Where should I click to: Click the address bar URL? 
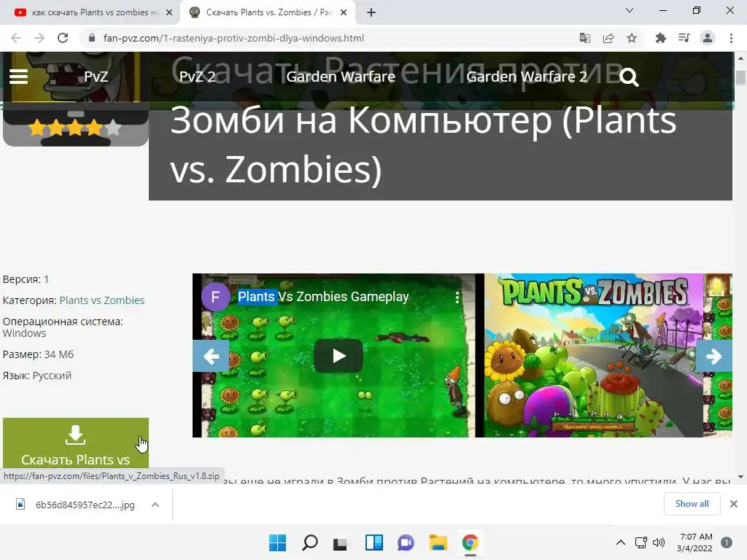233,38
